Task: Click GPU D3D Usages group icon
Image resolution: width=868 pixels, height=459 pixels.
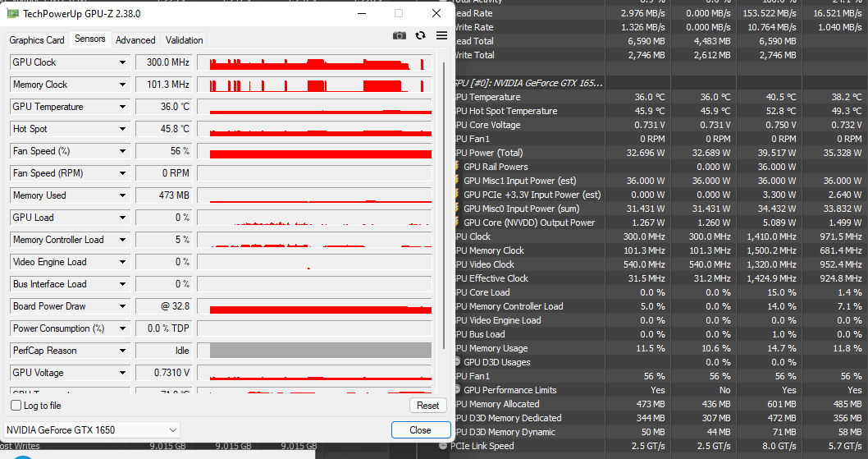Action: 457,361
